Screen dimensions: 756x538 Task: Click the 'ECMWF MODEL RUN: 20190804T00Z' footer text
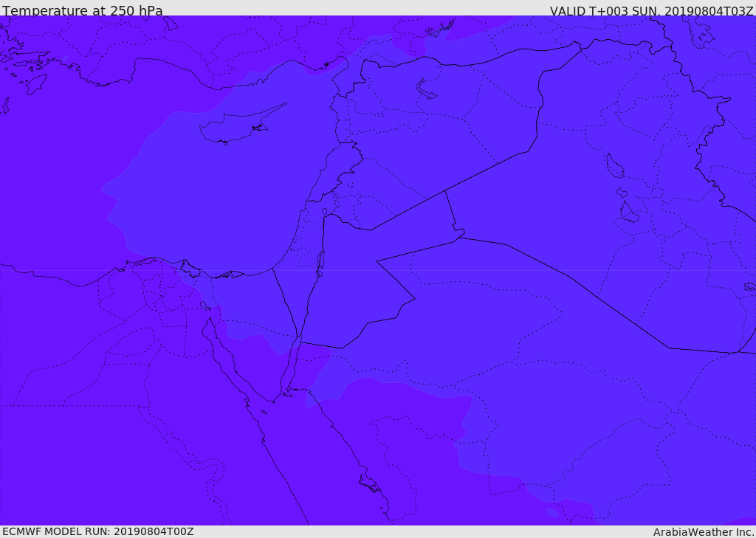coord(98,531)
